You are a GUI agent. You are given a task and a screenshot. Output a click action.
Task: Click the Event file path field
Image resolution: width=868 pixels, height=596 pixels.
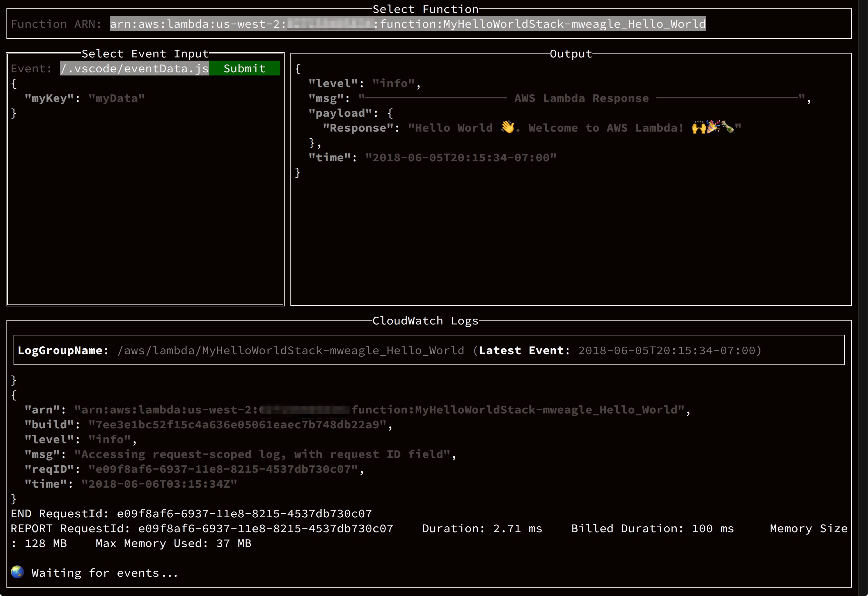(135, 68)
